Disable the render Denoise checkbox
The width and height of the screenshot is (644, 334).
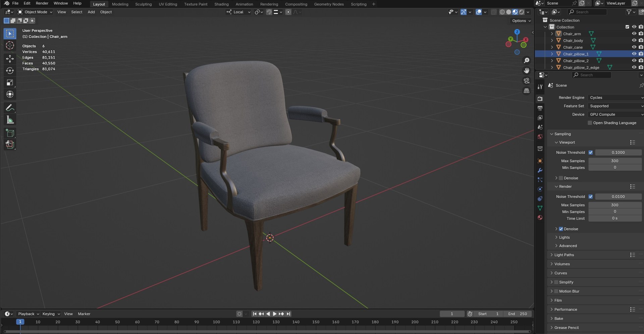click(561, 229)
